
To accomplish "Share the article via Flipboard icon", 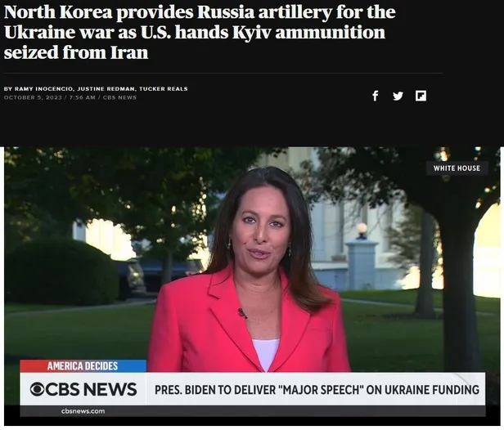I will [421, 96].
